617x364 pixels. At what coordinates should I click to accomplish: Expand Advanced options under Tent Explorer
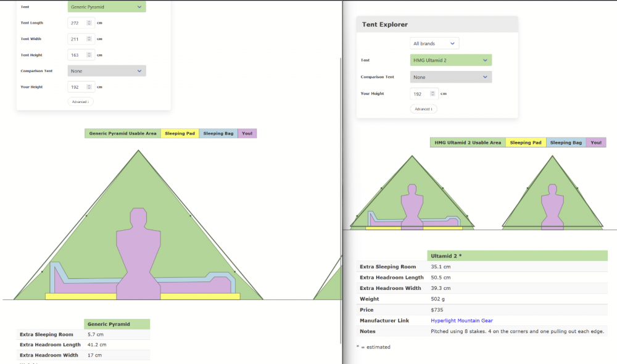[423, 109]
